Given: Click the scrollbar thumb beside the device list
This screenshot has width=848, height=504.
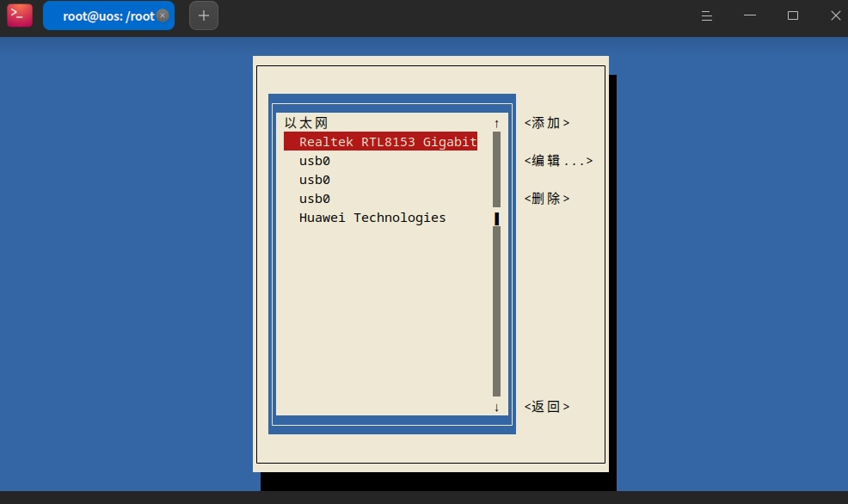Looking at the screenshot, I should (496, 218).
